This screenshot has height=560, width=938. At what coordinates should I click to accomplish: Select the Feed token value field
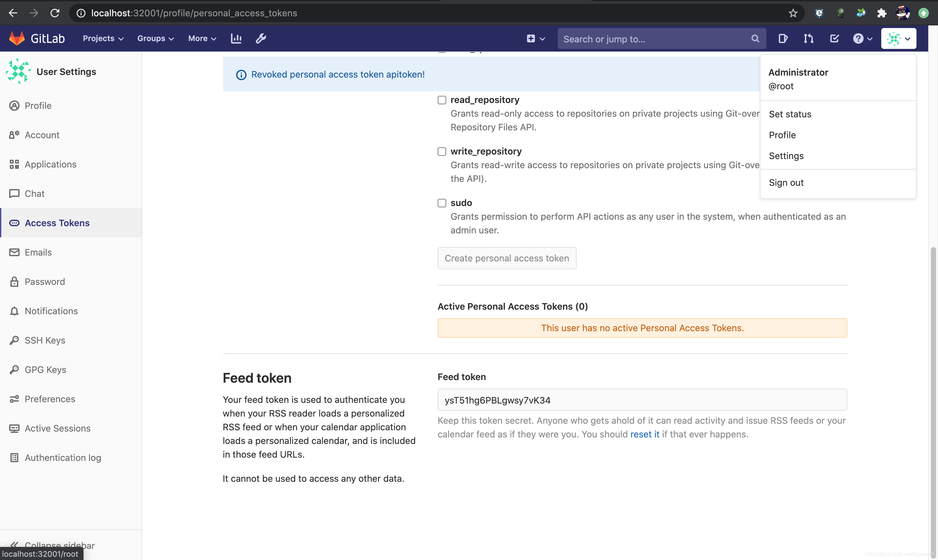click(642, 400)
